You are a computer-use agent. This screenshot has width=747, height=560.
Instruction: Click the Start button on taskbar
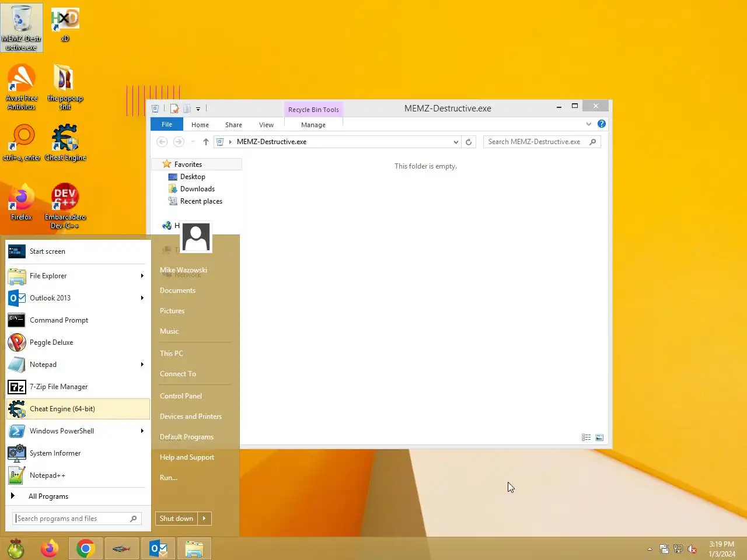click(16, 548)
